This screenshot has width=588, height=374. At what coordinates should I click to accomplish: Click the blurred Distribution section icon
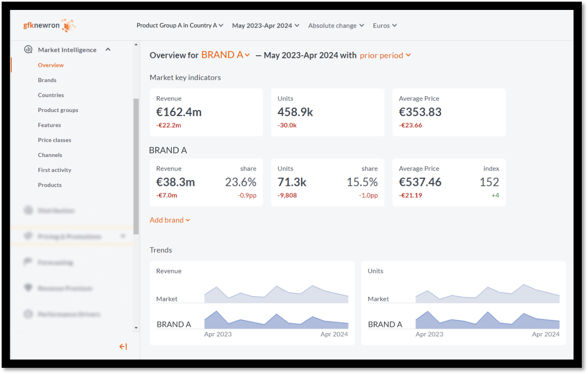[28, 210]
